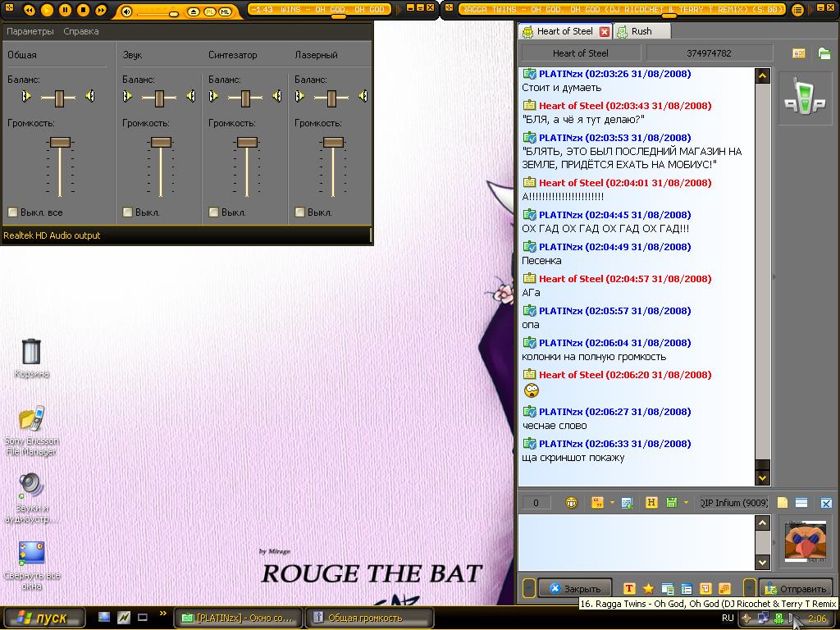
Task: Click the gold star icon in bottom toolbar
Action: (x=648, y=588)
